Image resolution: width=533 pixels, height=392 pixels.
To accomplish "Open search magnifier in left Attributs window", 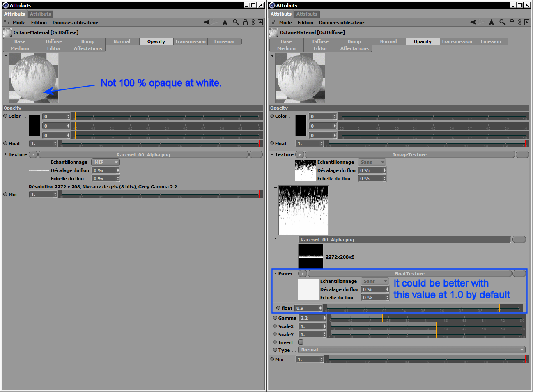I will coord(236,22).
